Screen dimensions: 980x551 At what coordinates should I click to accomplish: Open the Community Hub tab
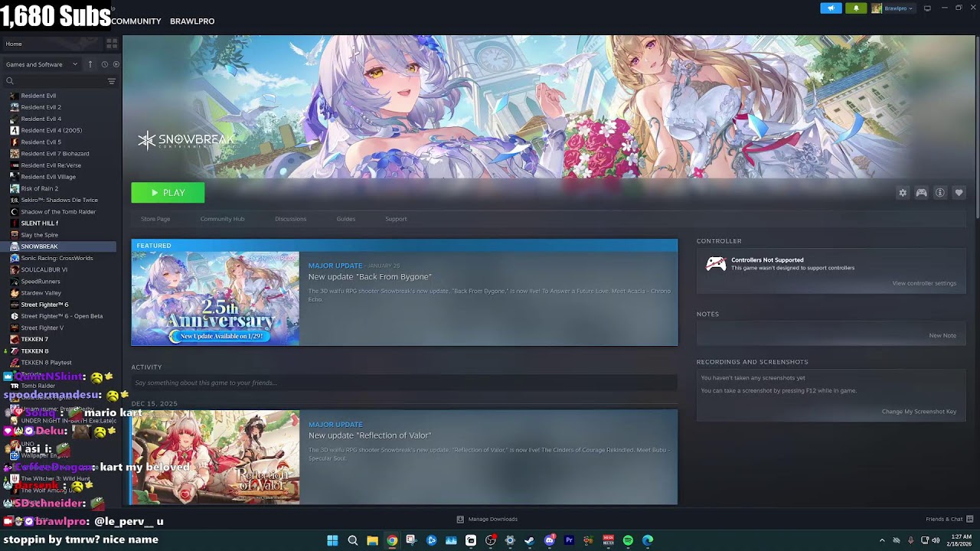(x=222, y=219)
